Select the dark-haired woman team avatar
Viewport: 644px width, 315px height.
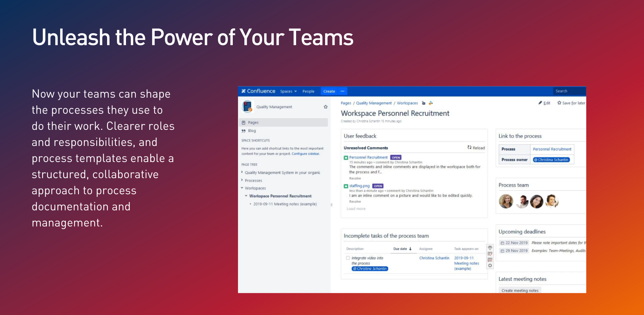tap(536, 201)
